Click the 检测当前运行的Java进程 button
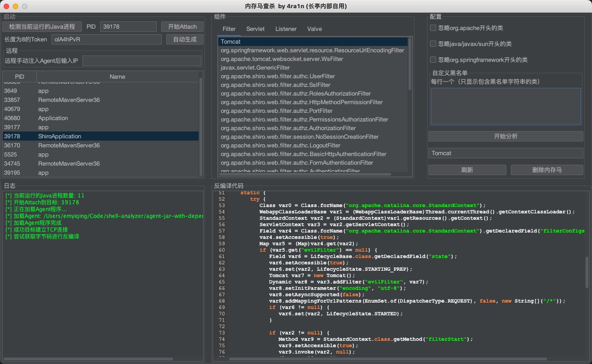This screenshot has height=364, width=592. coord(42,26)
